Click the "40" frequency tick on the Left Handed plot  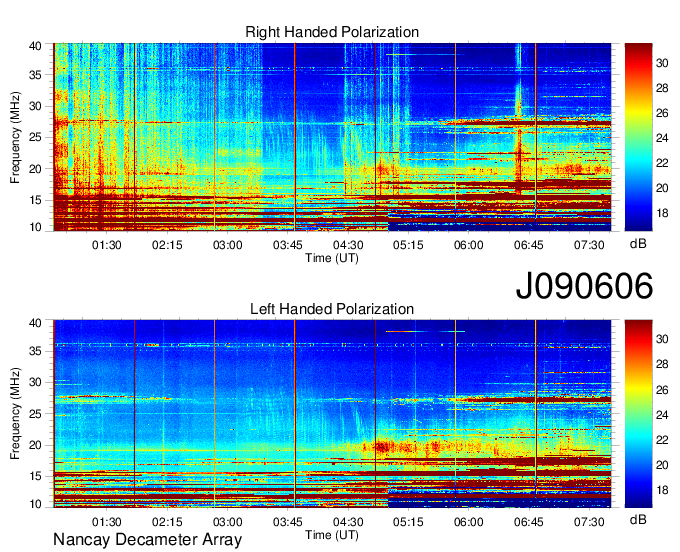35,323
